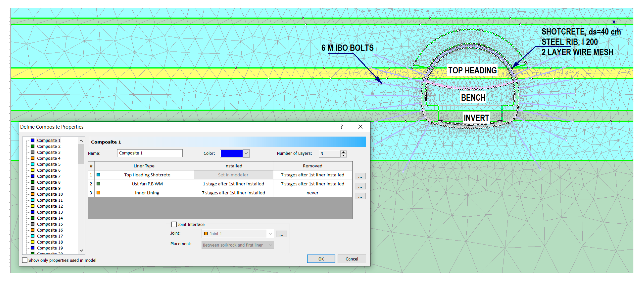Open the Joint 1 dropdown
Image resolution: width=644 pixels, height=284 pixels.
(x=270, y=234)
